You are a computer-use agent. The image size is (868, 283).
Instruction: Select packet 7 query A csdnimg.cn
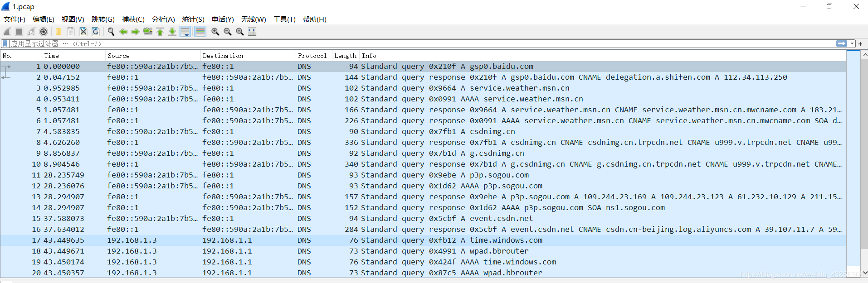pyautogui.click(x=423, y=131)
